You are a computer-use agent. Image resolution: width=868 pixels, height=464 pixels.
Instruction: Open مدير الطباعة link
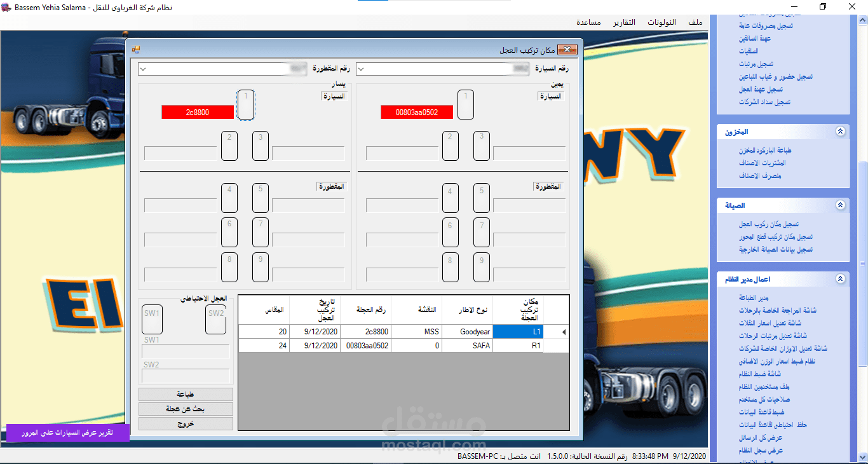(x=754, y=298)
